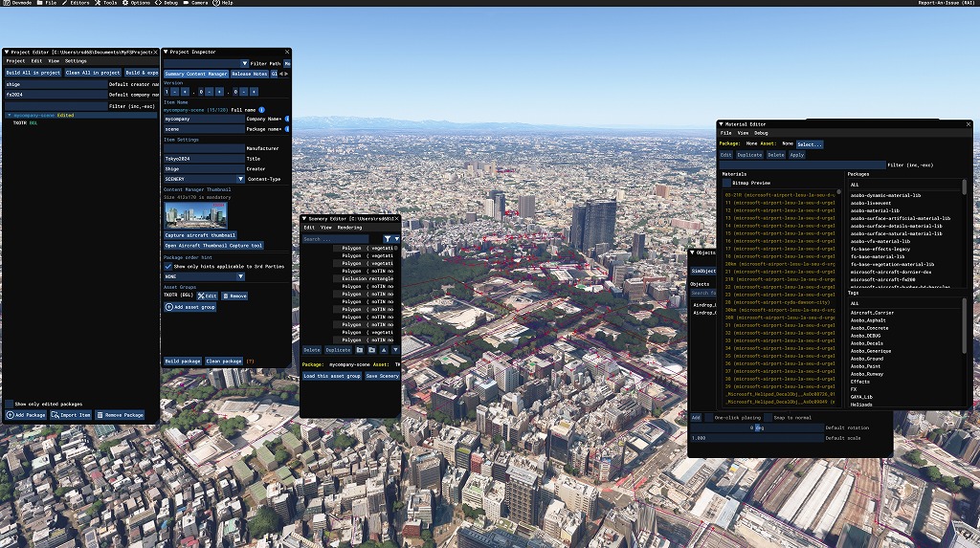This screenshot has height=548, width=980.
Task: Collapse the Objects window with its title triangle
Action: [x=692, y=253]
